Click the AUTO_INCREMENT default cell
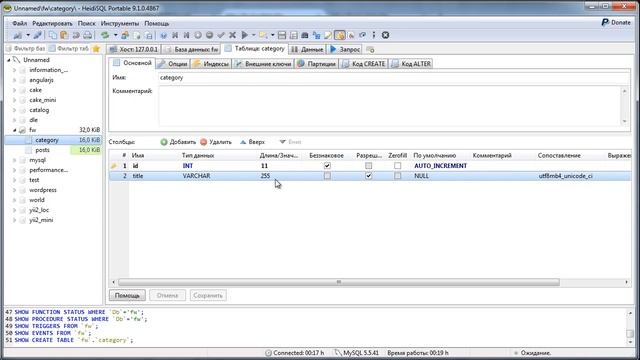 coord(440,166)
